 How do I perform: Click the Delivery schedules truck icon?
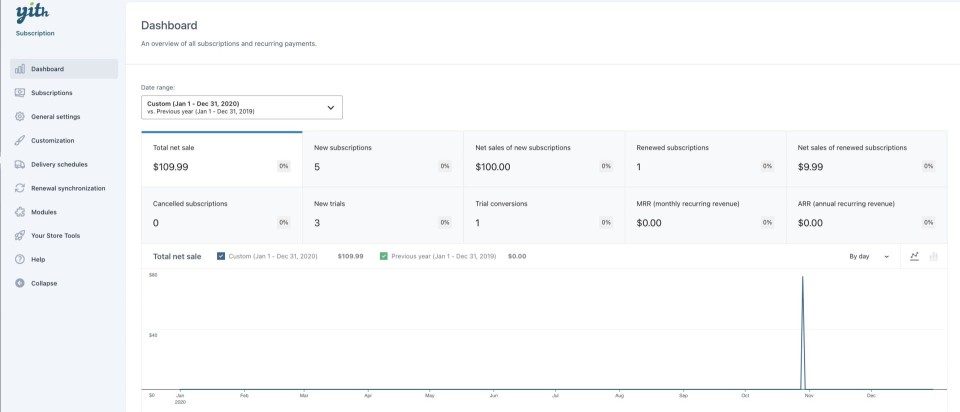point(20,165)
